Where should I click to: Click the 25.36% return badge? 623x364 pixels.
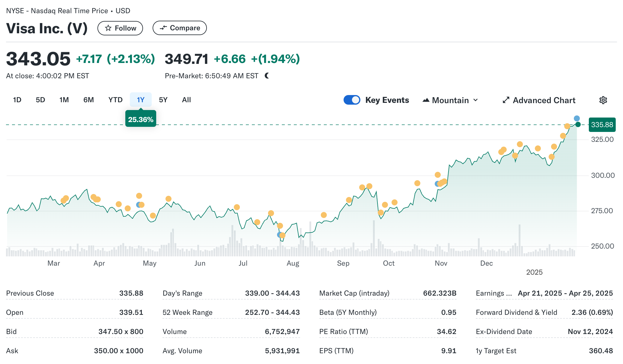click(141, 120)
